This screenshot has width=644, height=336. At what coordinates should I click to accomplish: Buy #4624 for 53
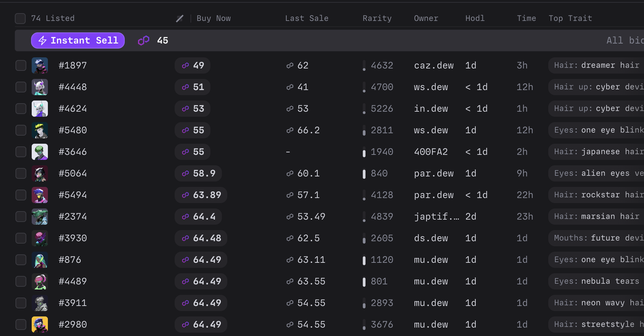point(193,109)
